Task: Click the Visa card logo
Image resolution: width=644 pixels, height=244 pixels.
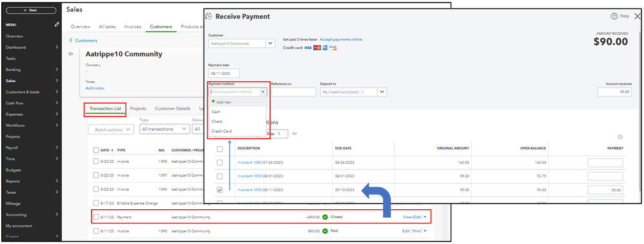Action: pos(307,48)
